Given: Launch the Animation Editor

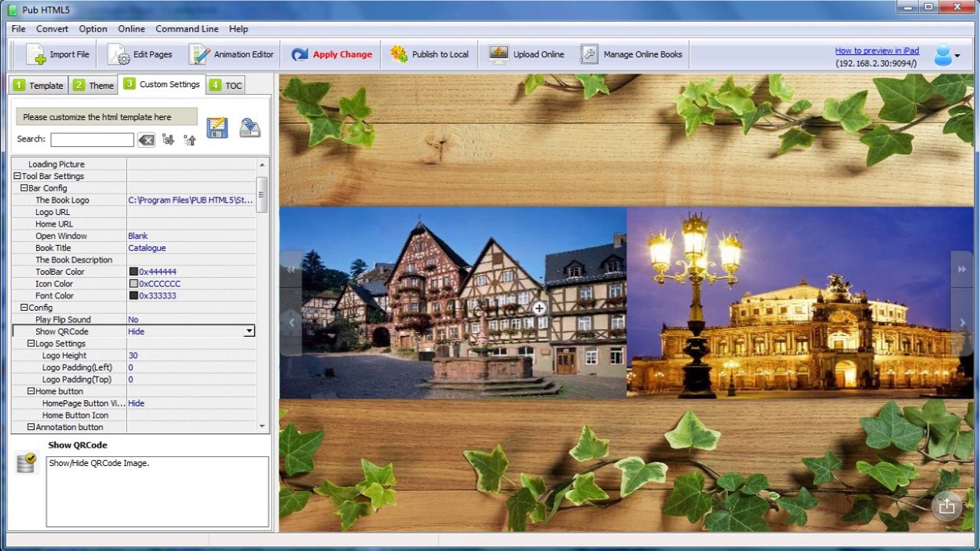Looking at the screenshot, I should [231, 54].
